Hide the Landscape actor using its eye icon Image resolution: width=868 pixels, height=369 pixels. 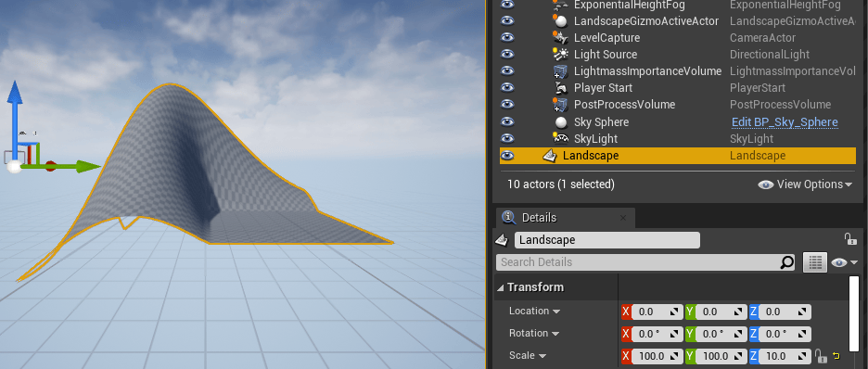[x=507, y=156]
